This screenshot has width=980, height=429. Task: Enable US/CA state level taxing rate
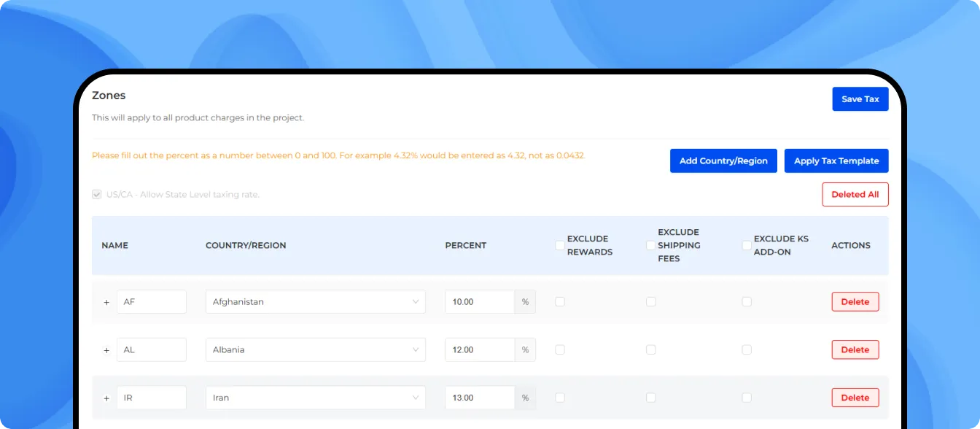[97, 194]
